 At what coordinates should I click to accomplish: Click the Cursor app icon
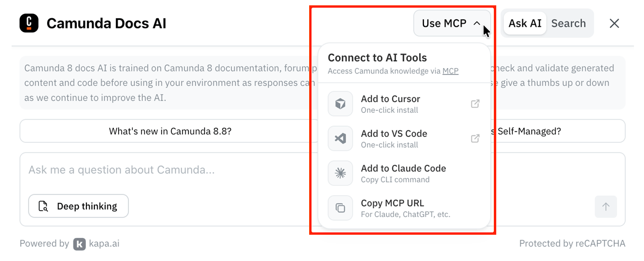[340, 104]
